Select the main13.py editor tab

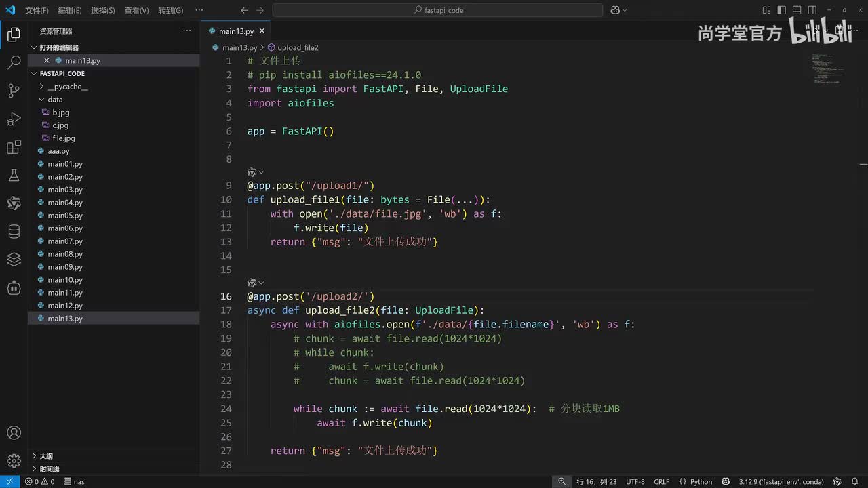coord(235,31)
